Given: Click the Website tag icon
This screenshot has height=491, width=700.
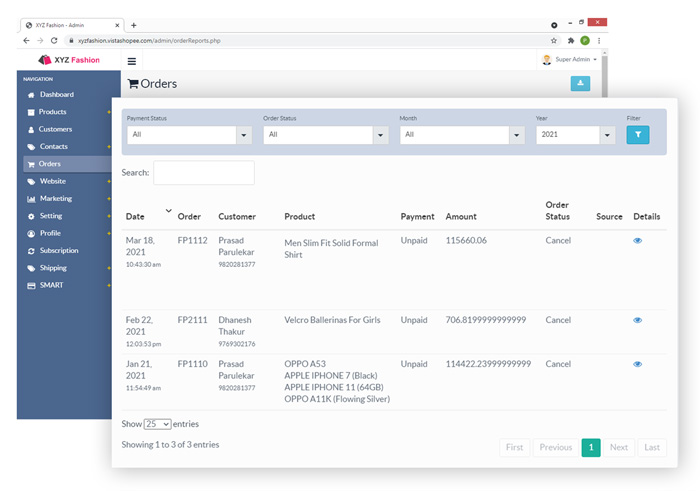Looking at the screenshot, I should (31, 182).
